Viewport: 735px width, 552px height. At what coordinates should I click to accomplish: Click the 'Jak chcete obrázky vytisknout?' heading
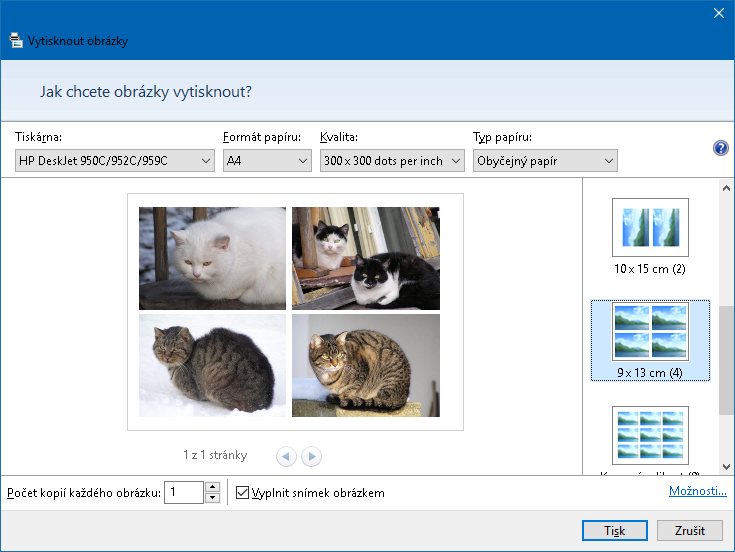146,91
